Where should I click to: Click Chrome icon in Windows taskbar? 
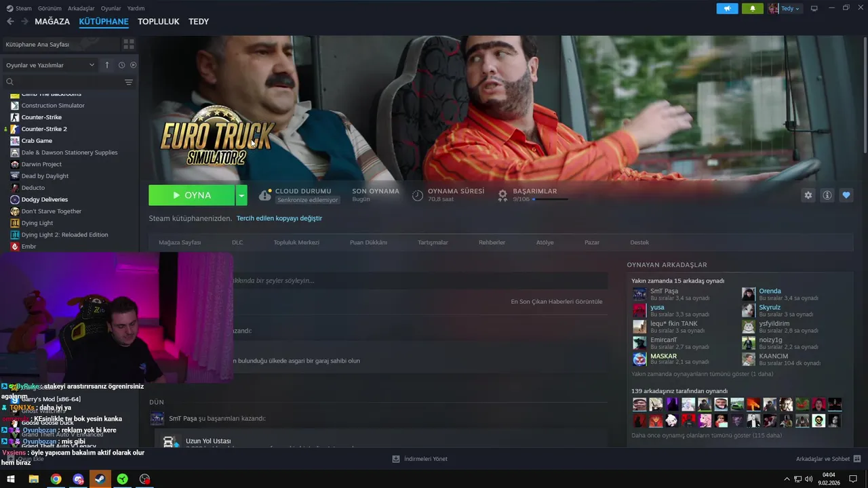(56, 479)
